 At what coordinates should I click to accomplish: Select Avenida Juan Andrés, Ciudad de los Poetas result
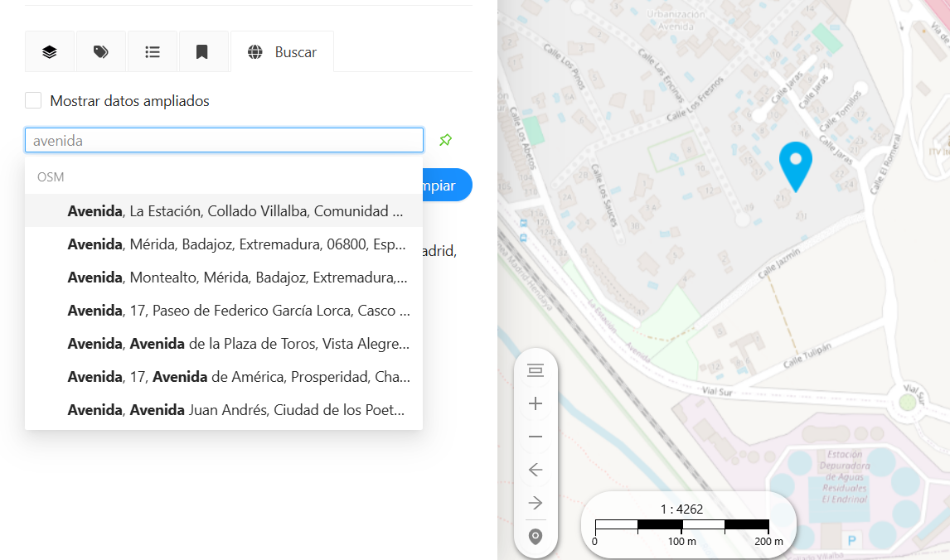pos(224,410)
